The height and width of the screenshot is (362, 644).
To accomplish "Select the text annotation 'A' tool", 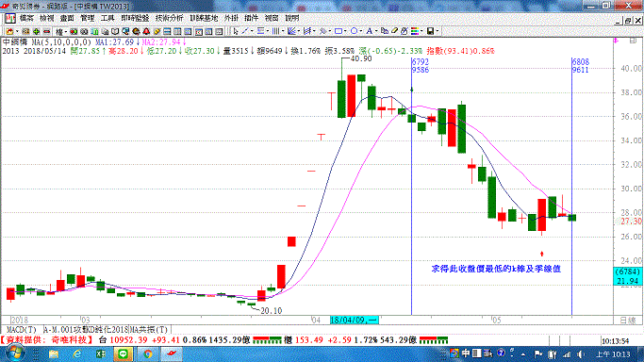I will pos(370,31).
